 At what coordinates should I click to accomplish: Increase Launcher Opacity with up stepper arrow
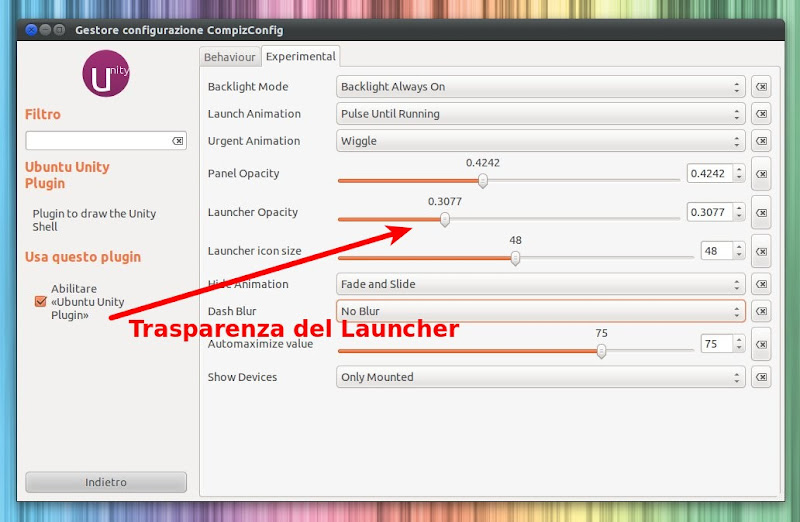point(739,208)
